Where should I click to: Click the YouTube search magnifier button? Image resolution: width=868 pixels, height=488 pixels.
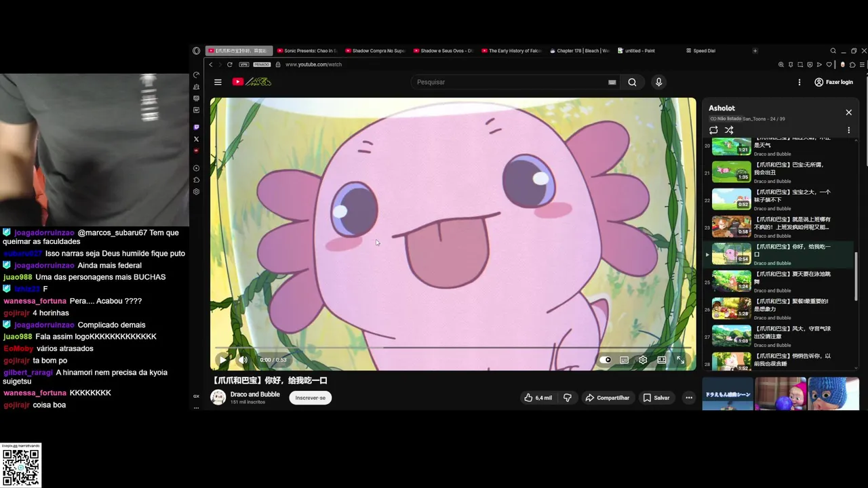click(x=632, y=82)
